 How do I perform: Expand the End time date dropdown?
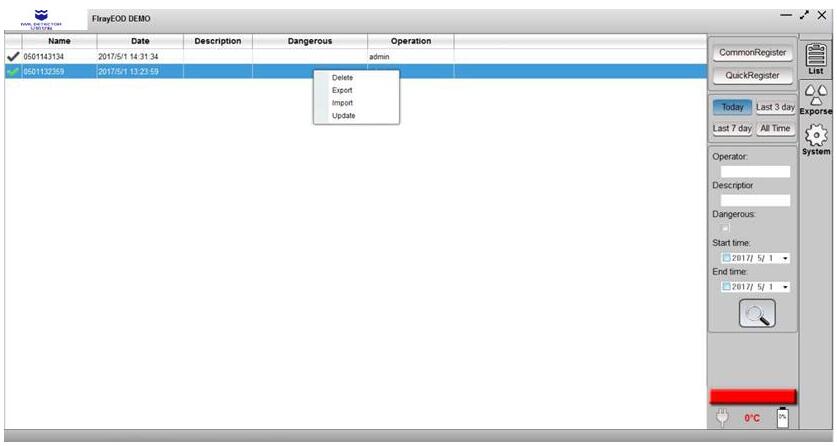point(786,287)
